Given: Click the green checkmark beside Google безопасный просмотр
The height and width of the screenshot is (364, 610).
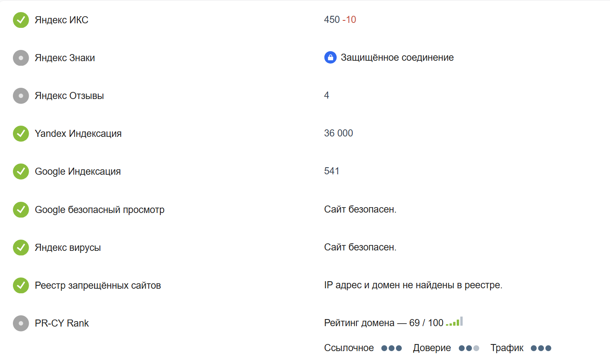Looking at the screenshot, I should click(21, 210).
